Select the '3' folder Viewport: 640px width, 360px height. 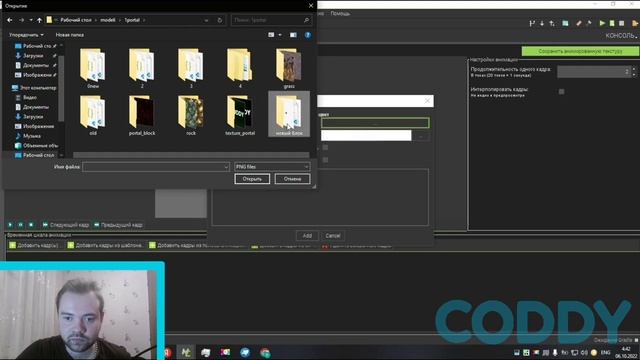(191, 68)
